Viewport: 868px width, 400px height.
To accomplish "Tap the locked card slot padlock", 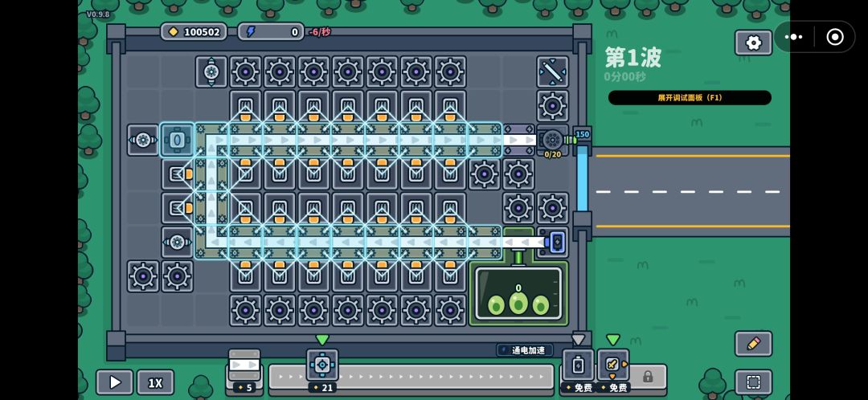I will (647, 377).
